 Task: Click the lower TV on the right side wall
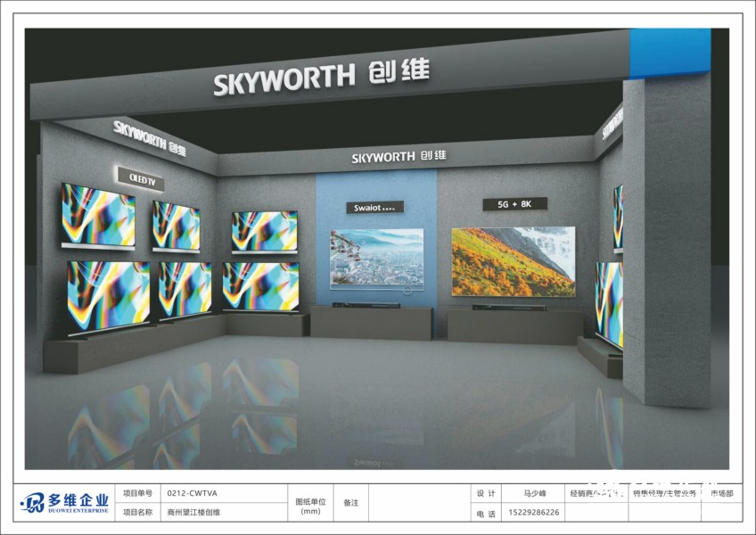coord(609,305)
